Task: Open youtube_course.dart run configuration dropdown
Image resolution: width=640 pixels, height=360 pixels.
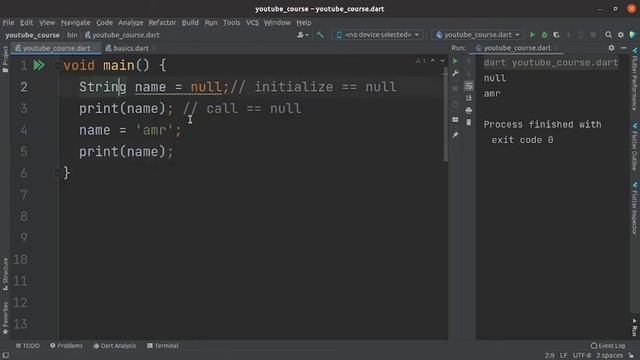Action: [x=478, y=35]
